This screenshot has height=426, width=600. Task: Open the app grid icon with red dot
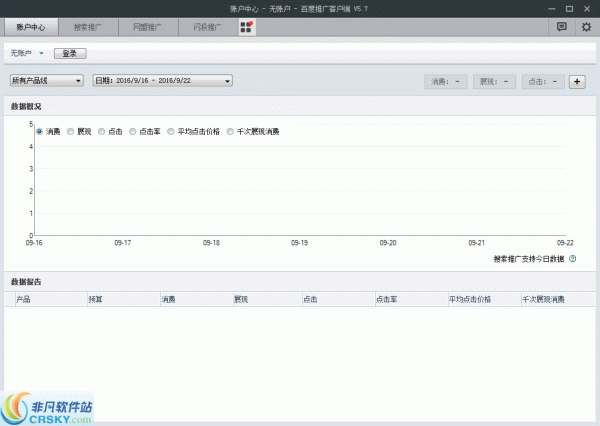246,27
